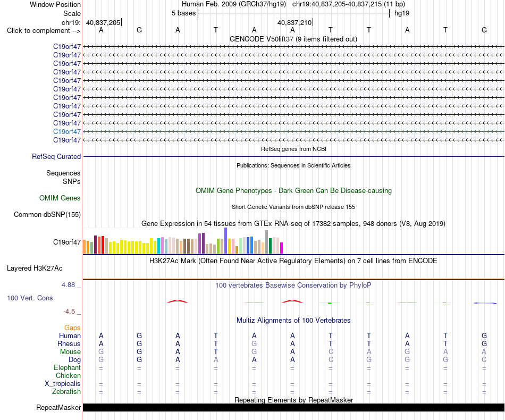This screenshot has width=505, height=420.
Task: Click the magenta last bar in GTEx chart
Action: click(x=282, y=248)
